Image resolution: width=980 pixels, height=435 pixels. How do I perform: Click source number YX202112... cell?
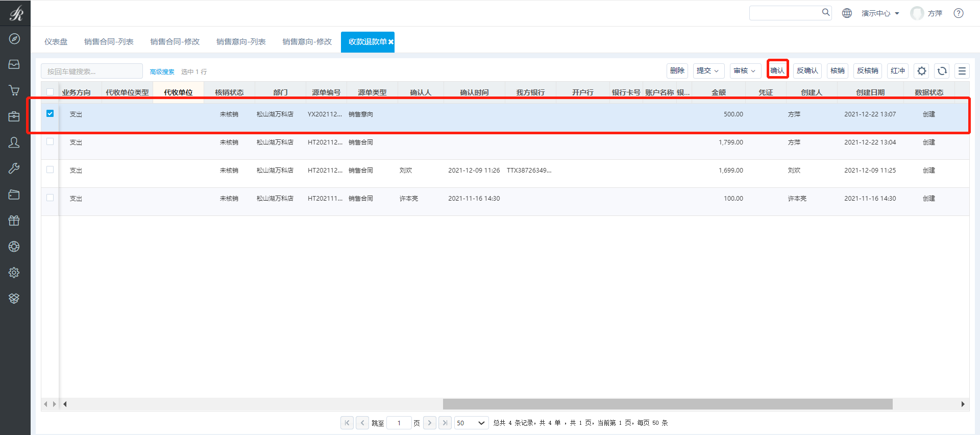click(x=325, y=114)
